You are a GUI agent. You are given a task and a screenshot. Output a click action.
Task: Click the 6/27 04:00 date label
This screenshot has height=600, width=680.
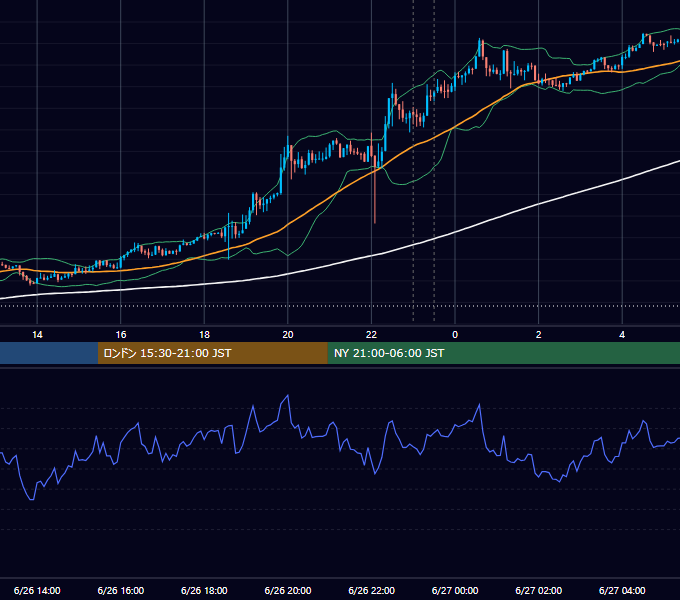(x=622, y=590)
